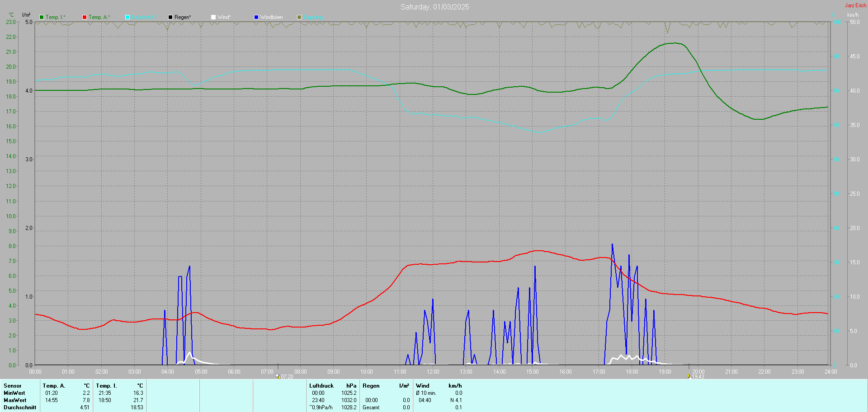868x412 pixels.
Task: Click the "2.2" outdoor minimum value
Action: [x=86, y=393]
